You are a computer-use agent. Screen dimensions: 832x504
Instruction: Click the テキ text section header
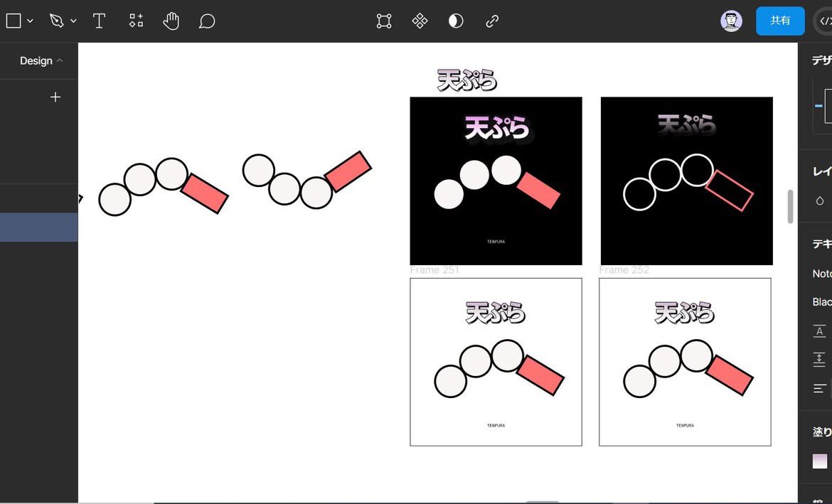point(822,244)
